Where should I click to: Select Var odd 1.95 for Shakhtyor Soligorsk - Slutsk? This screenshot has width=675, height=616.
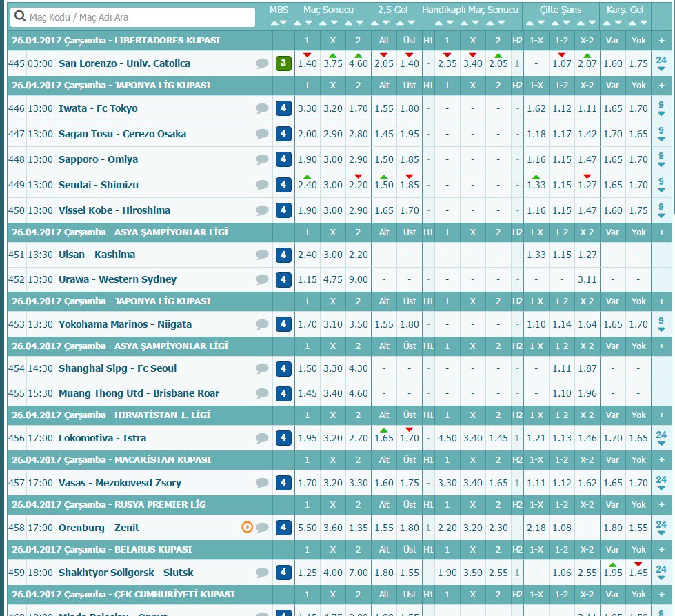click(612, 573)
